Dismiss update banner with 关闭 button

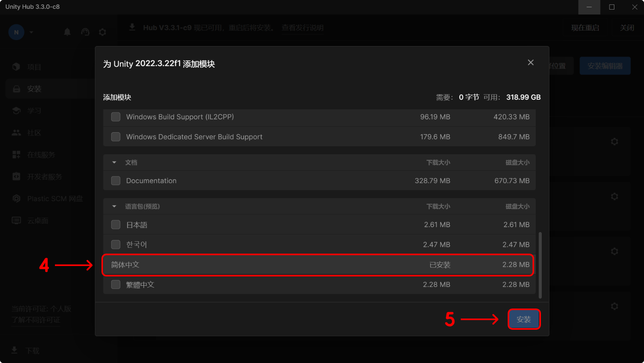tap(627, 28)
